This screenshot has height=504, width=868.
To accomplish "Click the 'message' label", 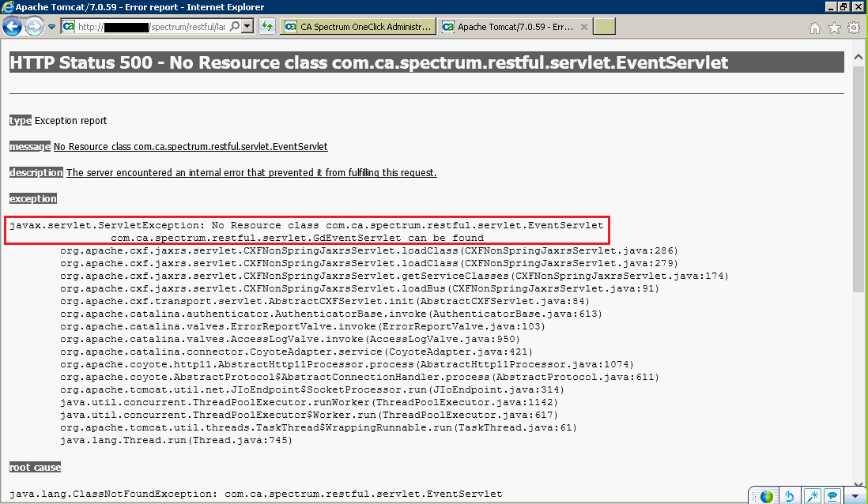I will pyautogui.click(x=30, y=147).
